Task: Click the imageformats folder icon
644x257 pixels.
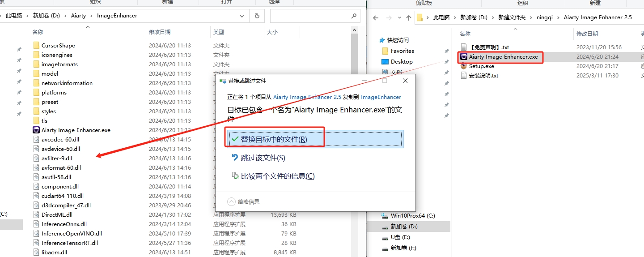Action: pyautogui.click(x=36, y=64)
